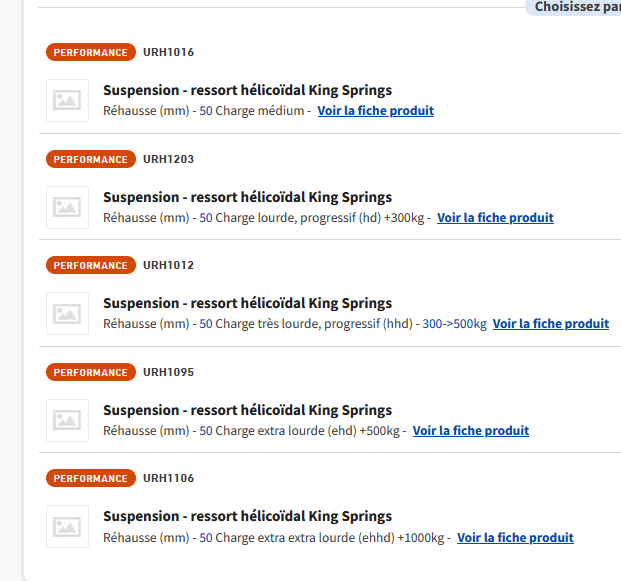Click the 'Choisissez par' label

pyautogui.click(x=576, y=7)
